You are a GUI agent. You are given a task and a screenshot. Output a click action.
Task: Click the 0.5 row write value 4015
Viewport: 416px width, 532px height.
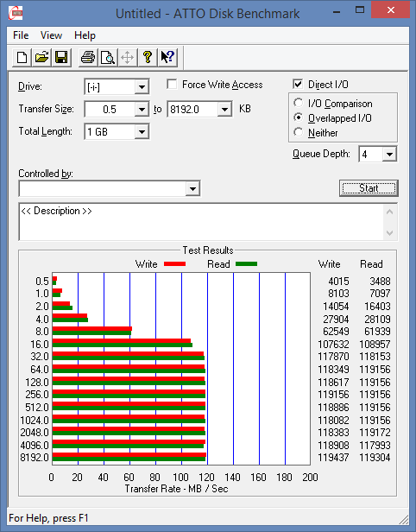click(338, 282)
